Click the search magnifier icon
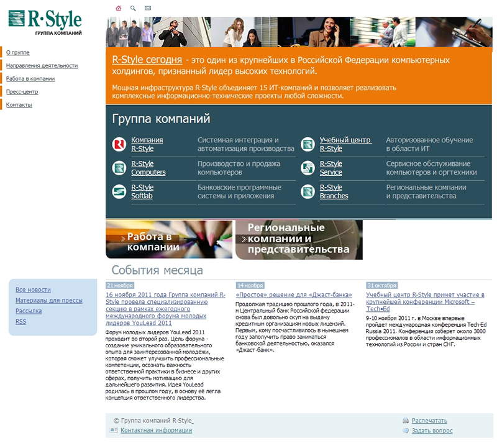 (133, 8)
